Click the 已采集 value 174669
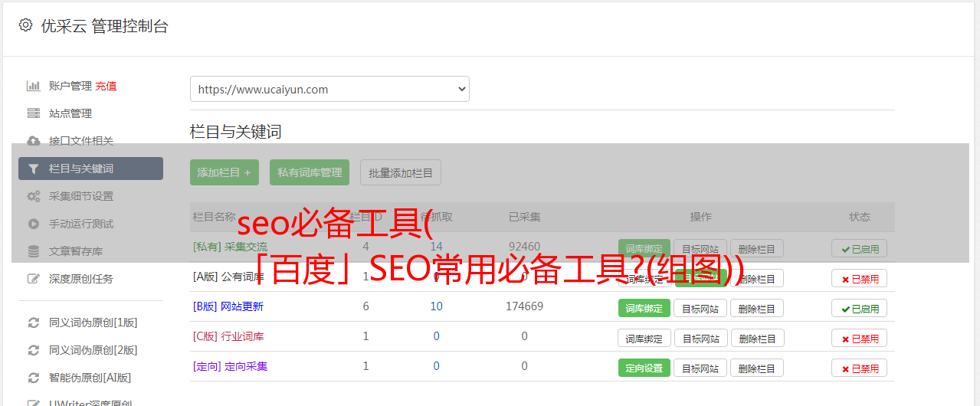 pos(524,306)
